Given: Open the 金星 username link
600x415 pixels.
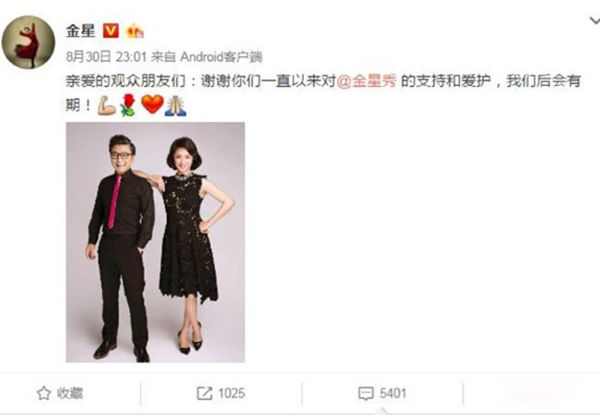Looking at the screenshot, I should point(80,31).
